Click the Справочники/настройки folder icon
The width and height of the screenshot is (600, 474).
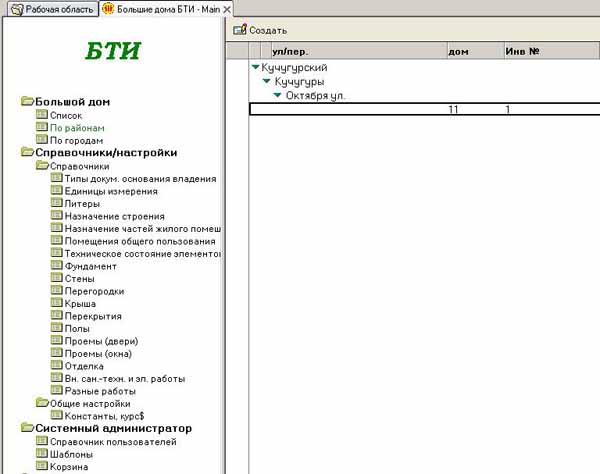pyautogui.click(x=28, y=152)
